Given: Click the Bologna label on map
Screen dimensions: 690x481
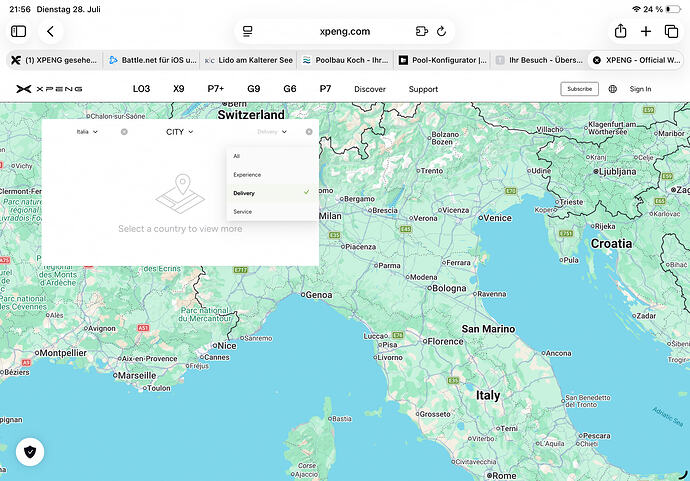Looking at the screenshot, I should (x=449, y=288).
